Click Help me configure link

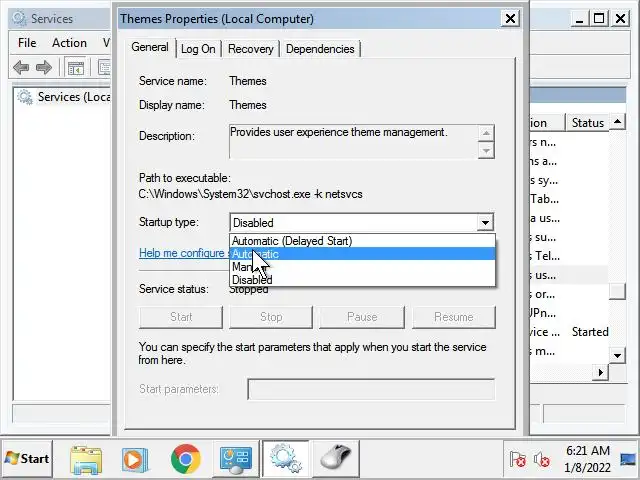(x=182, y=253)
